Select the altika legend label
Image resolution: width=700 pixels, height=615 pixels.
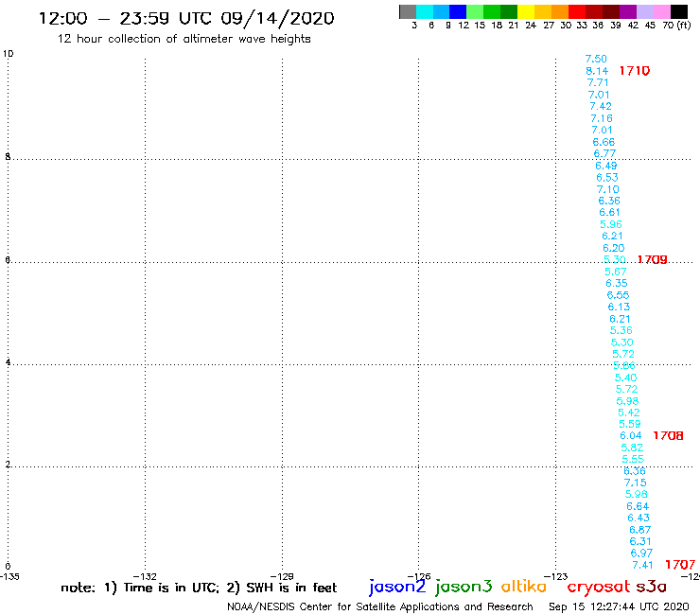[524, 587]
